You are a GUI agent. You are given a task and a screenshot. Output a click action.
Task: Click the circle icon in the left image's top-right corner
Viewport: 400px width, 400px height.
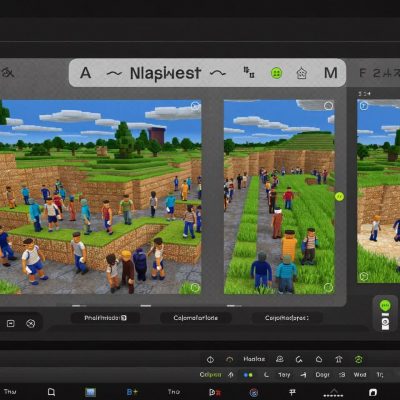(x=195, y=106)
